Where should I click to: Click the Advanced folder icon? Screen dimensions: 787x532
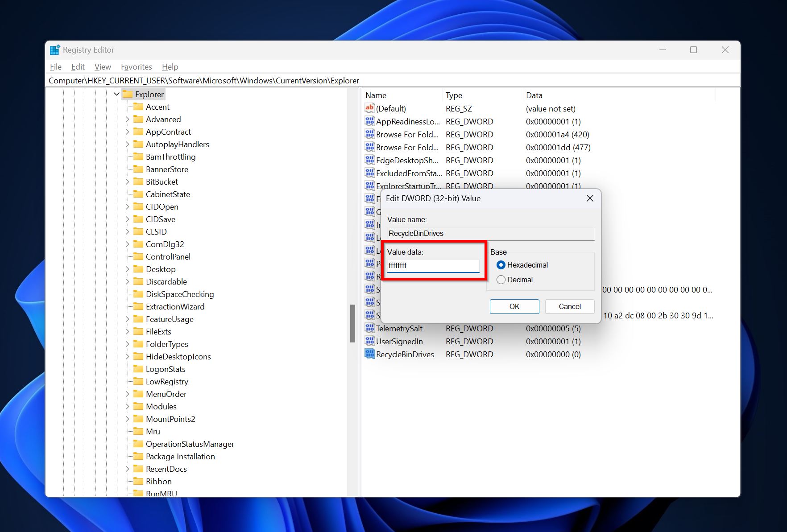(138, 119)
